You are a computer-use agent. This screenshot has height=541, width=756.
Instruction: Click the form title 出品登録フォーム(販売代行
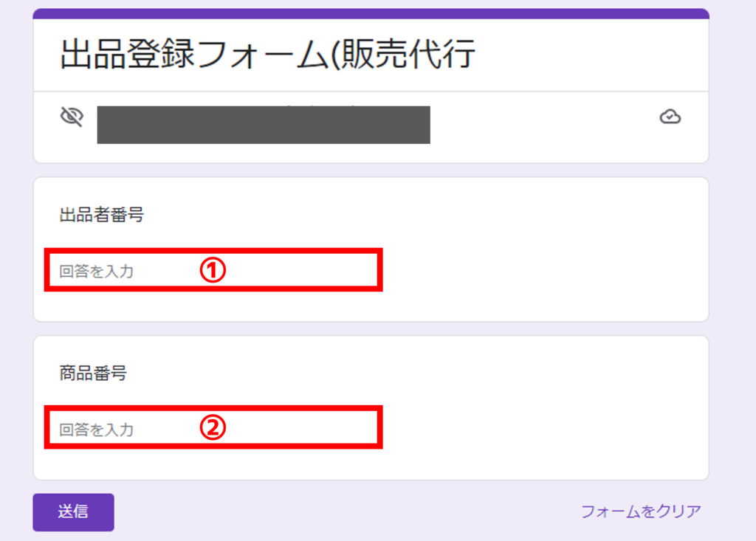[267, 54]
